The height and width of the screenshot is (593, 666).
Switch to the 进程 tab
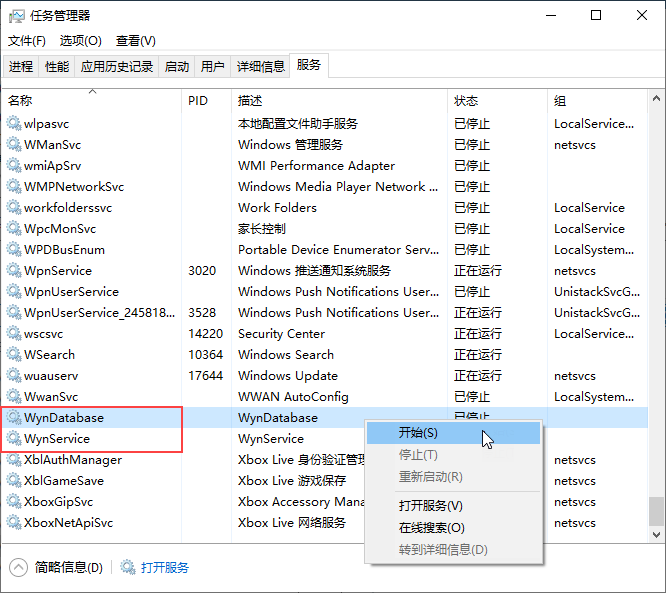point(21,66)
